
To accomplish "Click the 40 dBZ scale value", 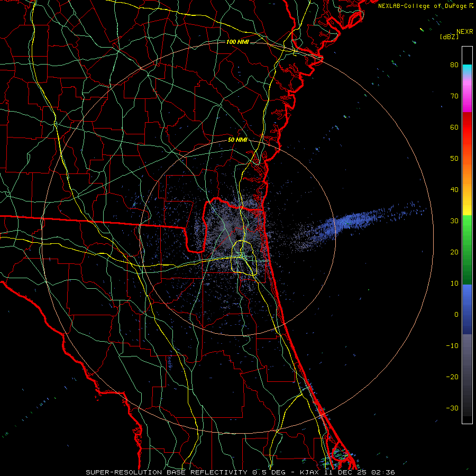I will (x=454, y=190).
